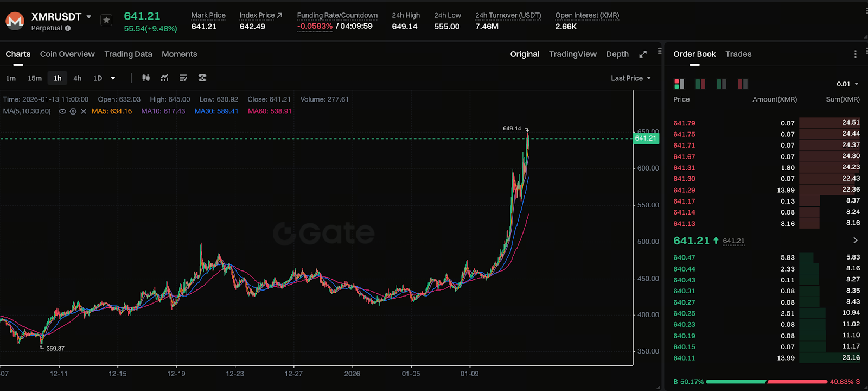Click the green up arrow beside 641.21

pyautogui.click(x=716, y=240)
